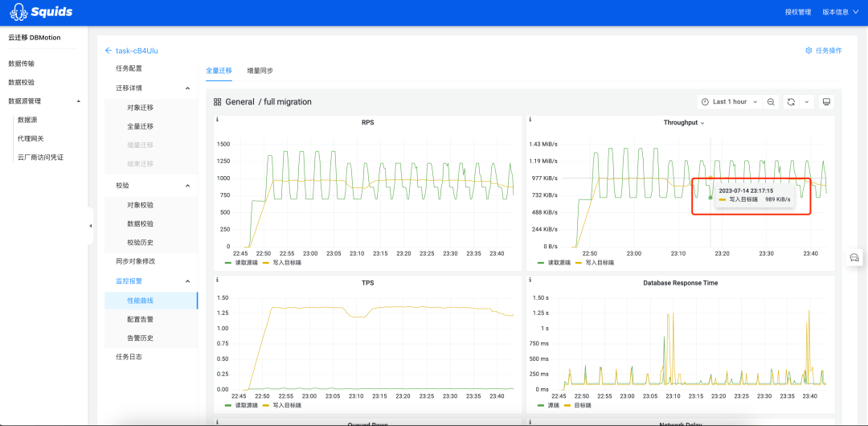Open the refresh interval dropdown arrow
868x426 pixels.
pos(806,102)
